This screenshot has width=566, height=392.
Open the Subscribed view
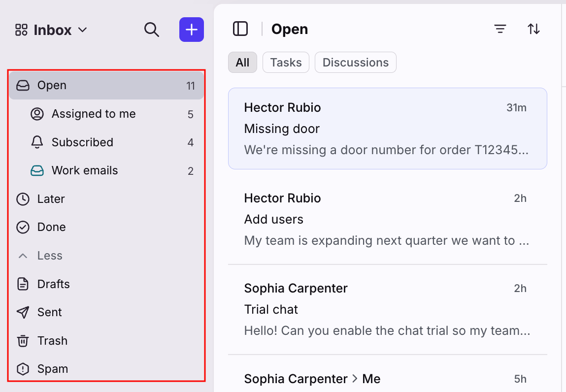106,142
